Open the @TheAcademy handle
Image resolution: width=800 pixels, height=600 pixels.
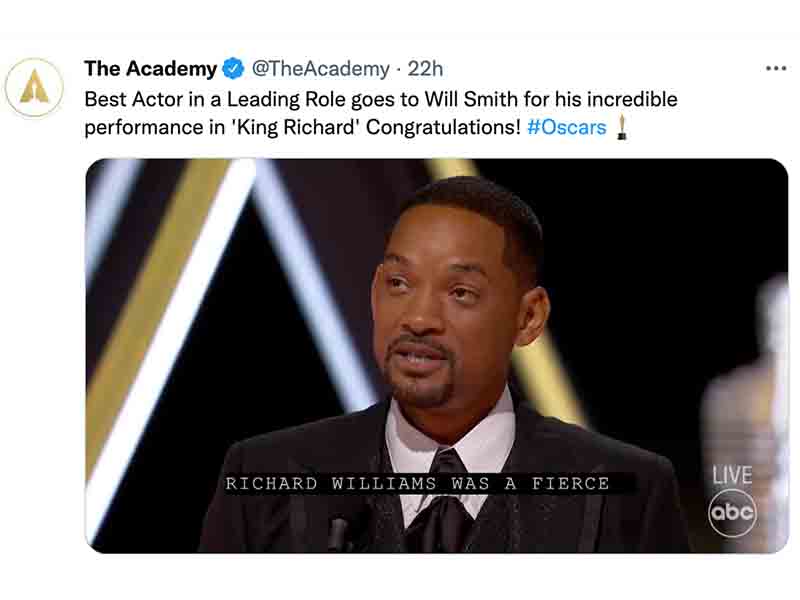coord(320,69)
